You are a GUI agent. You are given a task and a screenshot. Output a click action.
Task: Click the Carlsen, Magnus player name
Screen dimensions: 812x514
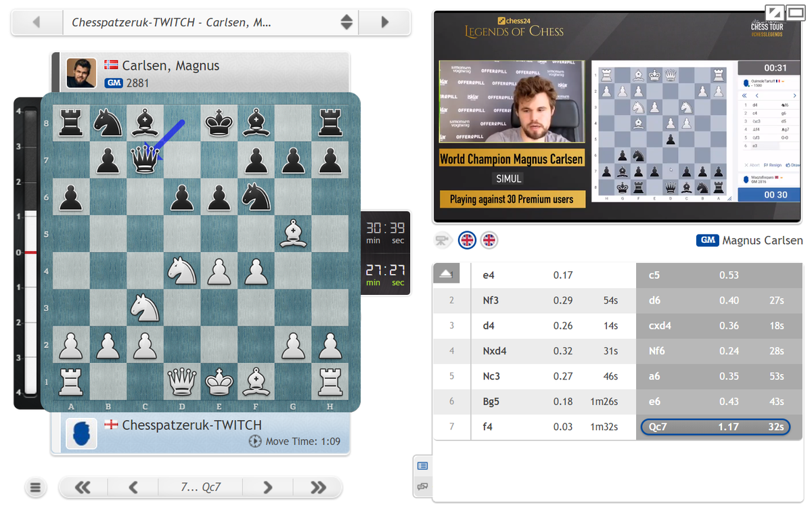171,66
